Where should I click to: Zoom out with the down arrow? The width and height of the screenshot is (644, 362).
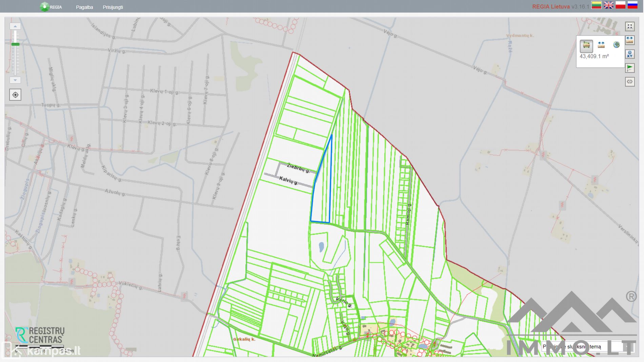(15, 80)
